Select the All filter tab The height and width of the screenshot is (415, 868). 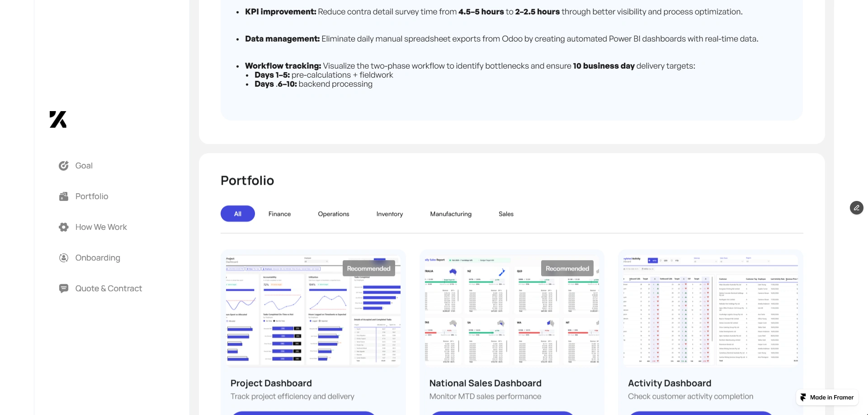pos(238,214)
